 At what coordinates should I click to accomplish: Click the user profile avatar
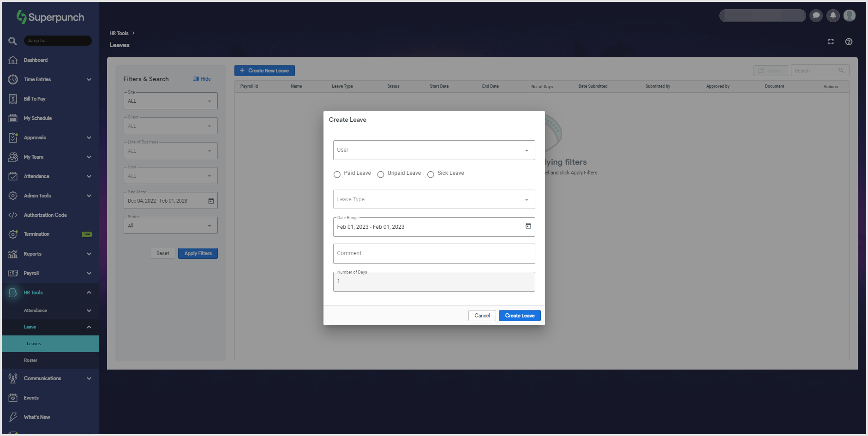tap(850, 16)
